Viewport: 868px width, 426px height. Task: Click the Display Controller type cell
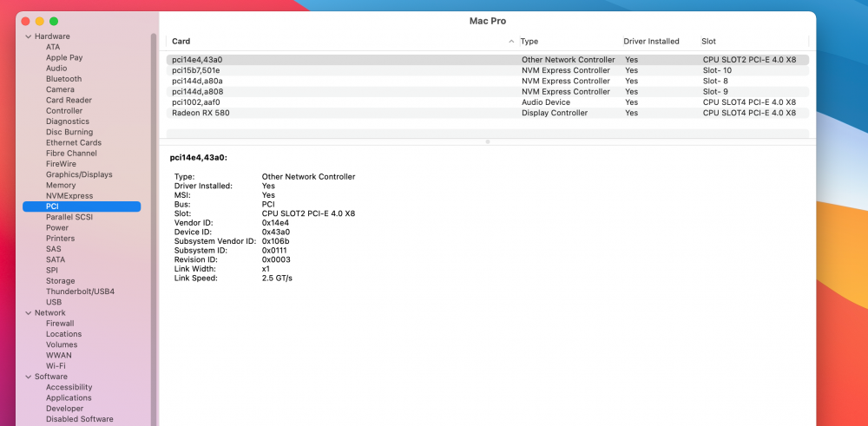(555, 113)
